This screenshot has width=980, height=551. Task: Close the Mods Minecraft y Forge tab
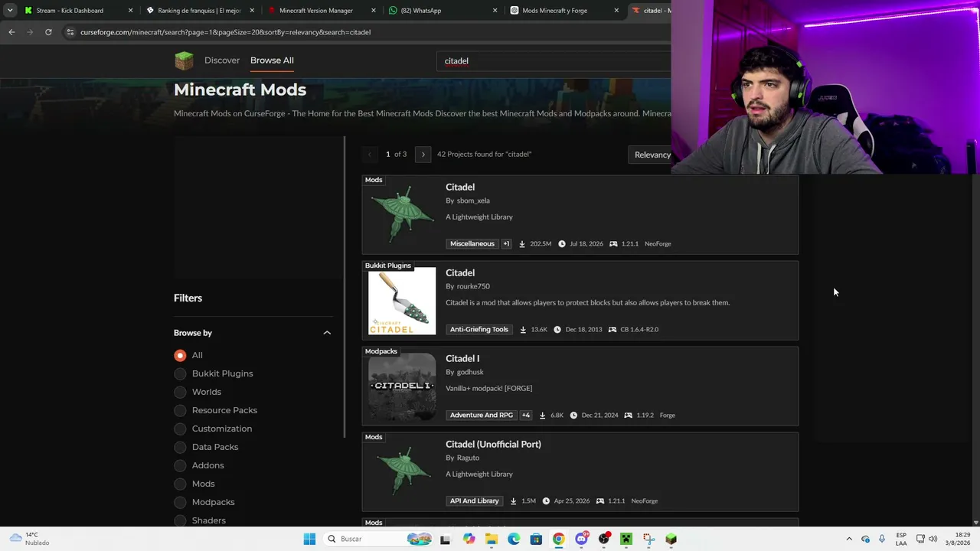point(616,11)
